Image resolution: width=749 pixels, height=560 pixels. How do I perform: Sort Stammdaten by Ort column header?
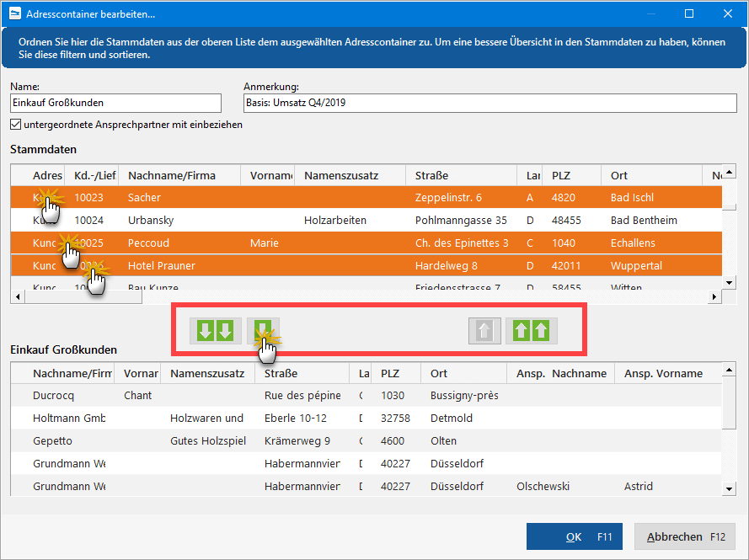(651, 175)
